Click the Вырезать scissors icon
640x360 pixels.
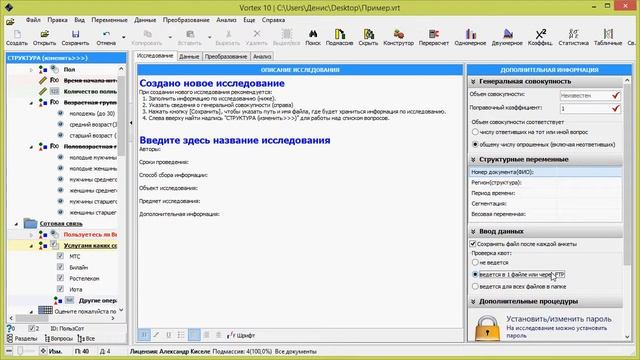pos(228,34)
